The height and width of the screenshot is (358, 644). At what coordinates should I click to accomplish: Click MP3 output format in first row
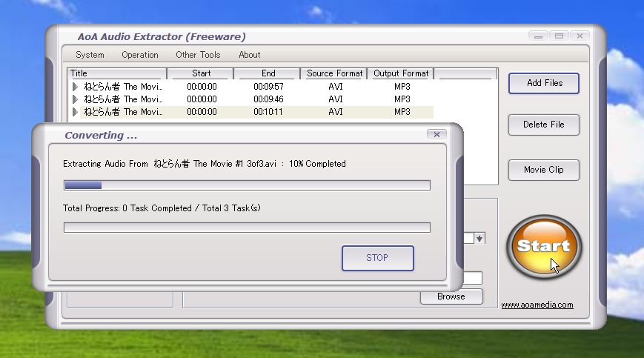point(402,87)
